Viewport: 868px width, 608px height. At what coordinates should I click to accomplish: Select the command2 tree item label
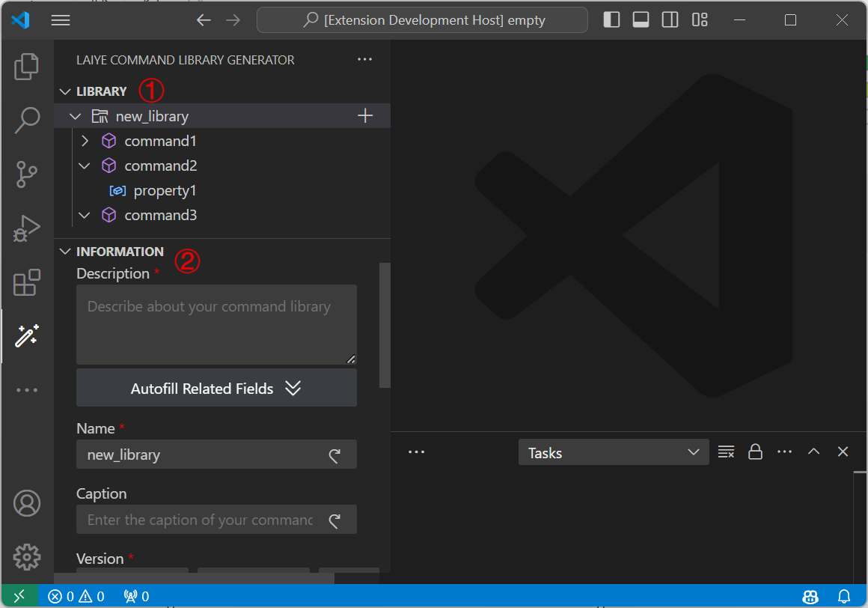point(161,165)
